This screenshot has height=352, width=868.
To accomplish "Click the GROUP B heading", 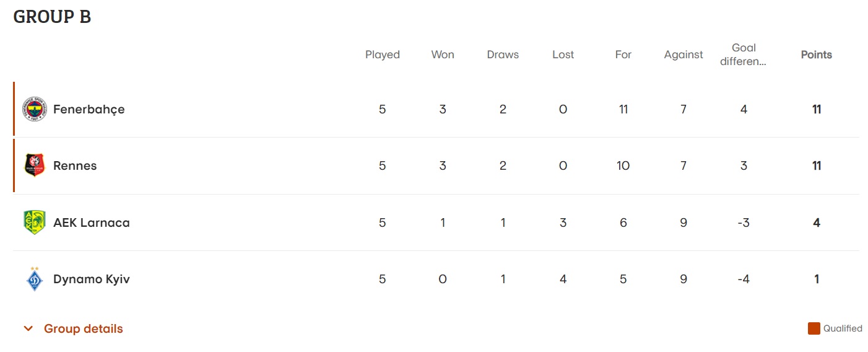I will click(52, 17).
